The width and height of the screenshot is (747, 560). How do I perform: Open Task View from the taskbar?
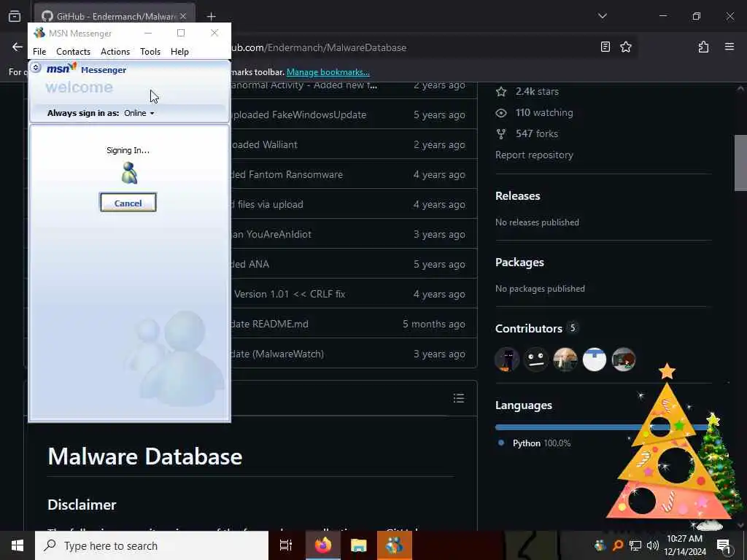click(286, 545)
